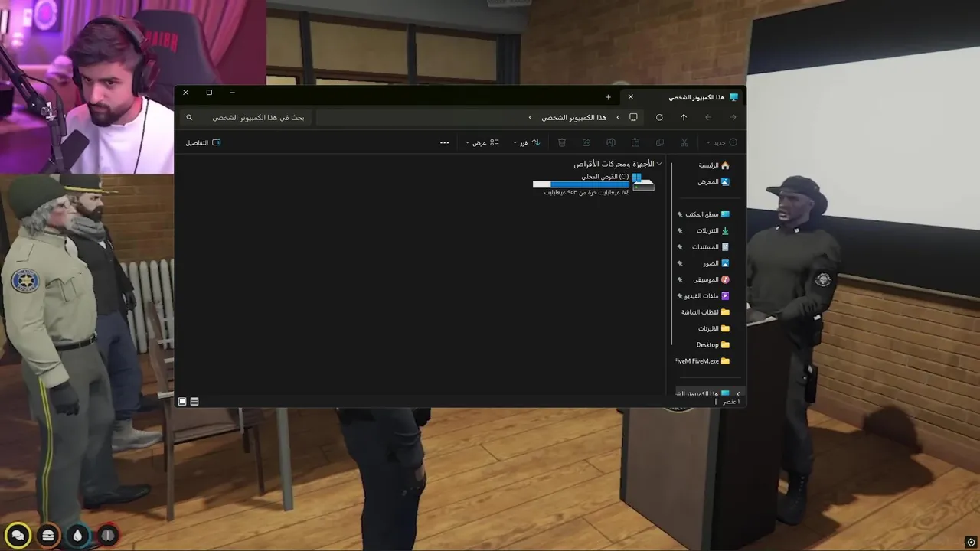Switch to details list view in status bar

pyautogui.click(x=194, y=401)
